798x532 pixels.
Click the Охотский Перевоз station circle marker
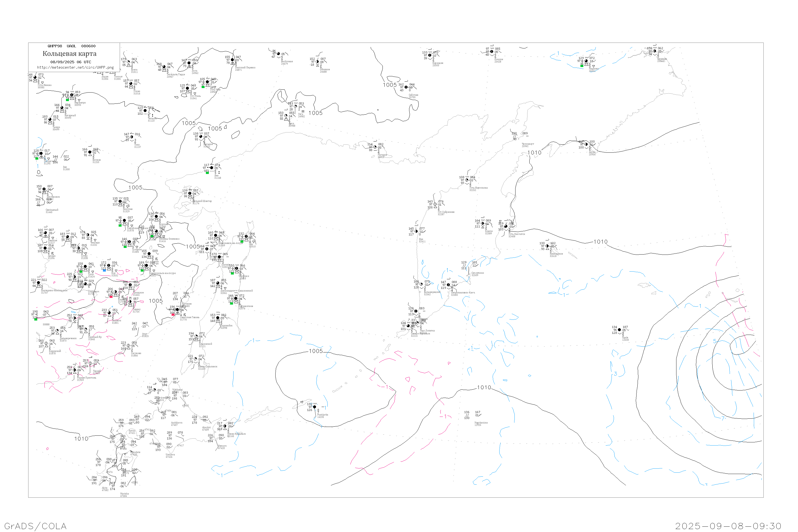click(232, 60)
